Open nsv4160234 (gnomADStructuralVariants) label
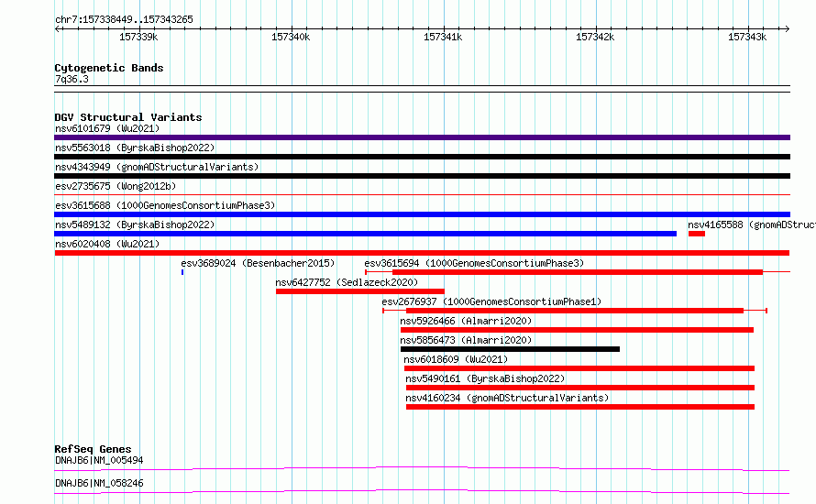This screenshot has height=504, width=816. click(507, 398)
